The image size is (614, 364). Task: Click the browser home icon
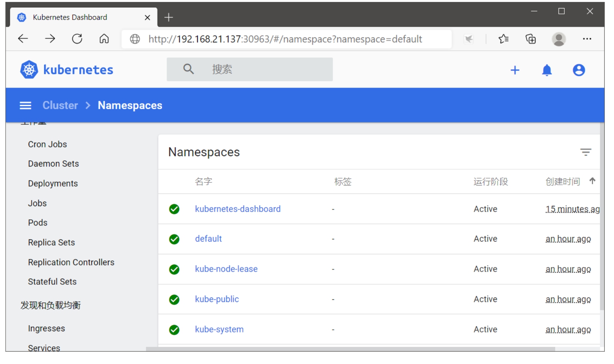pos(104,39)
